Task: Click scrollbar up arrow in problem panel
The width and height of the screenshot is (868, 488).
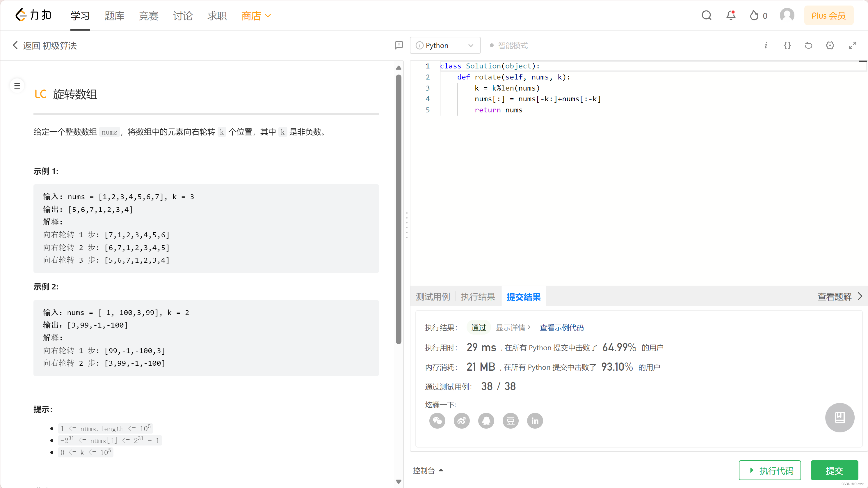Action: 399,68
